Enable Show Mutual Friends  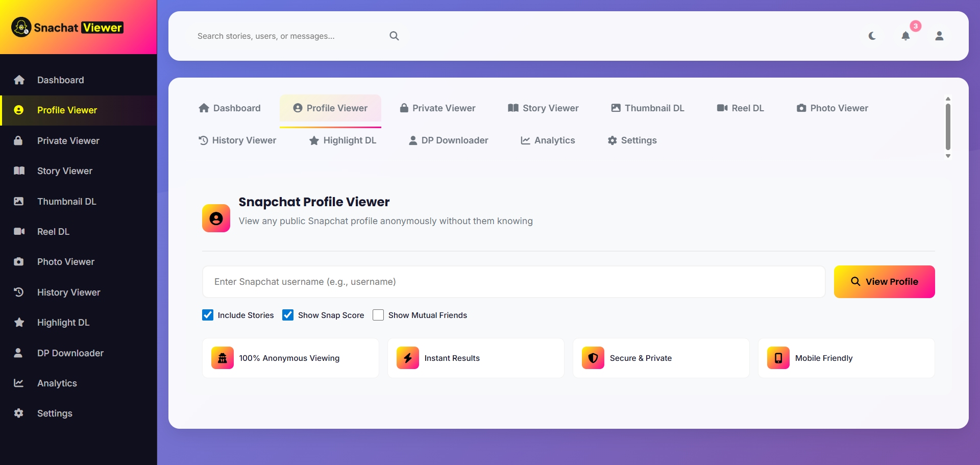coord(378,315)
